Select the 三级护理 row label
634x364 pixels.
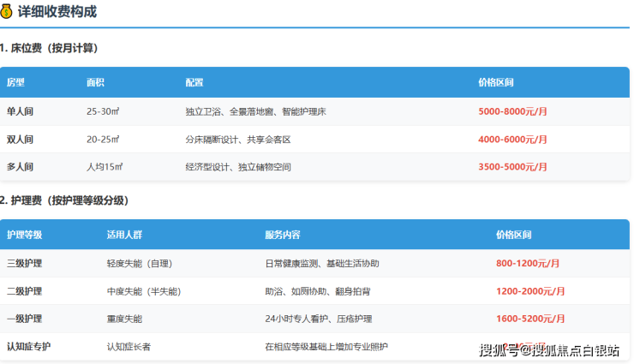pos(24,264)
